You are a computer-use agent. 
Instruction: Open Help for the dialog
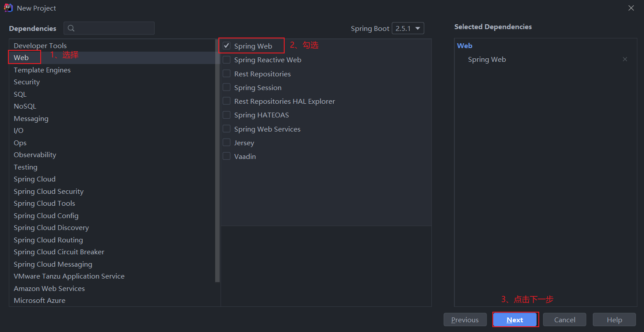click(614, 320)
